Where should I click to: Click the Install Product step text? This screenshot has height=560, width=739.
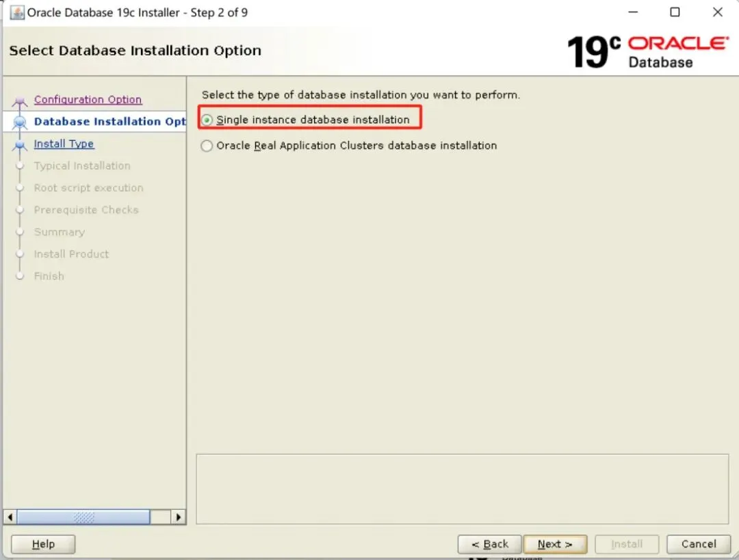point(71,254)
